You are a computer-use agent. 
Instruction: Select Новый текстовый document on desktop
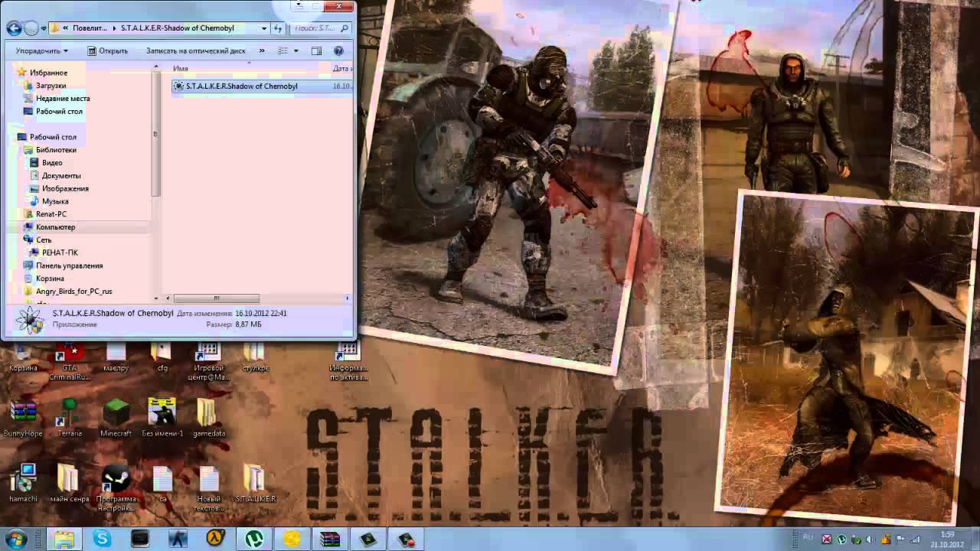[208, 487]
